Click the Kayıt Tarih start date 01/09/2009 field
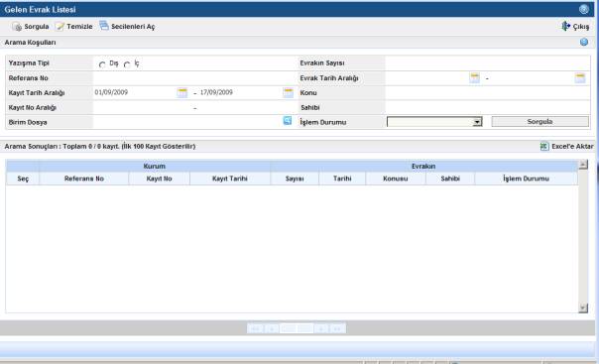The height and width of the screenshot is (364, 599). (x=135, y=92)
